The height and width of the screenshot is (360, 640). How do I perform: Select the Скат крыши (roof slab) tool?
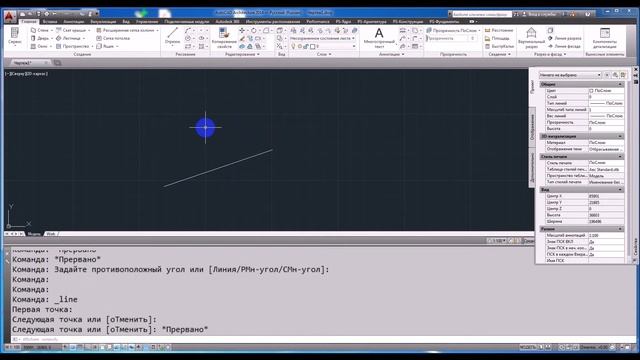[x=71, y=30]
